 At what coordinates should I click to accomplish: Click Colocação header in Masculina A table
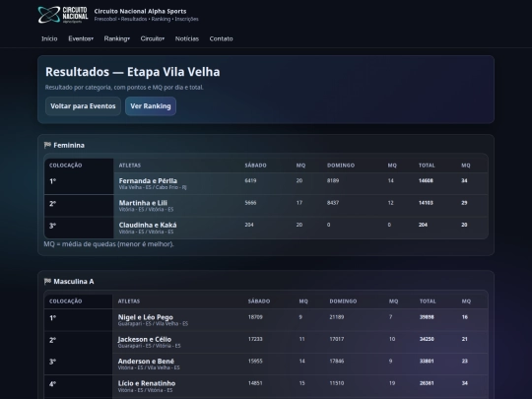(65, 301)
